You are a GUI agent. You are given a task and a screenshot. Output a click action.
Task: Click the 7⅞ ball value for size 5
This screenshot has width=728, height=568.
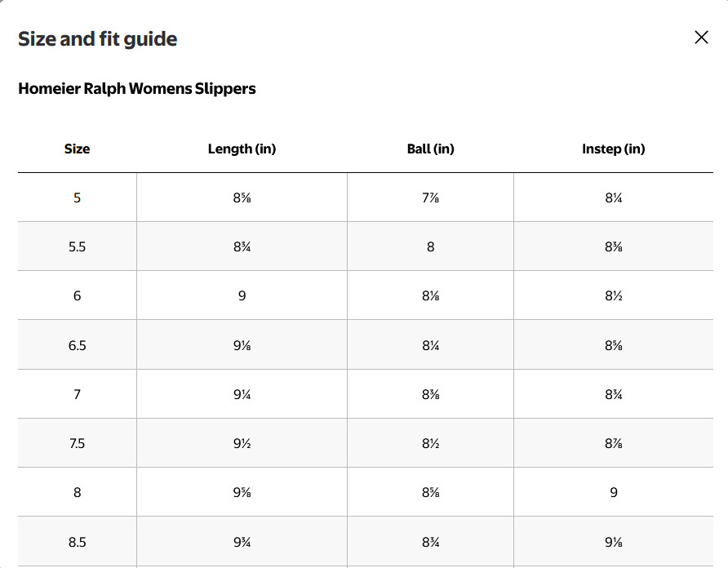point(430,197)
